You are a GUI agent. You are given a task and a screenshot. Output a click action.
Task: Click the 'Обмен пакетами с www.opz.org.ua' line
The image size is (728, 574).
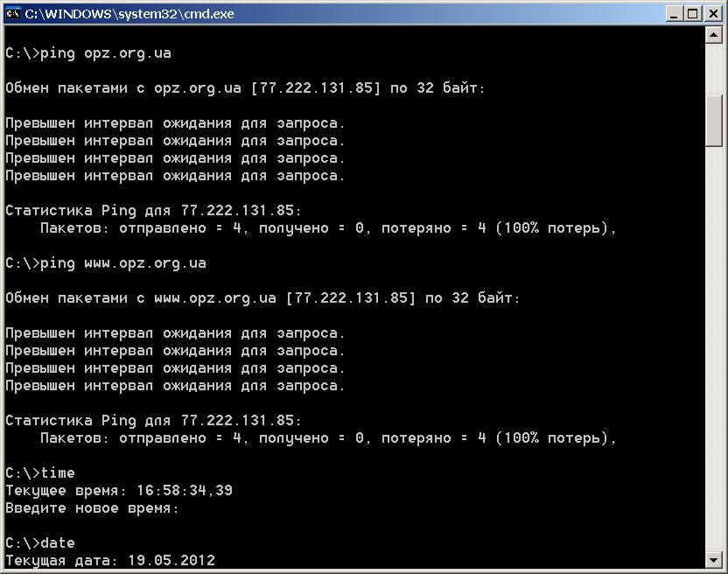coord(262,298)
